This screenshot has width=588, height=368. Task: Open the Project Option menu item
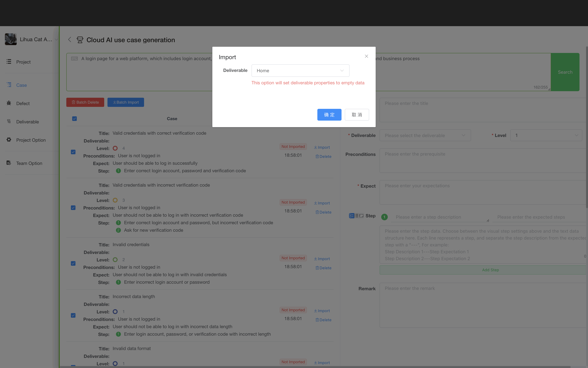coord(31,140)
